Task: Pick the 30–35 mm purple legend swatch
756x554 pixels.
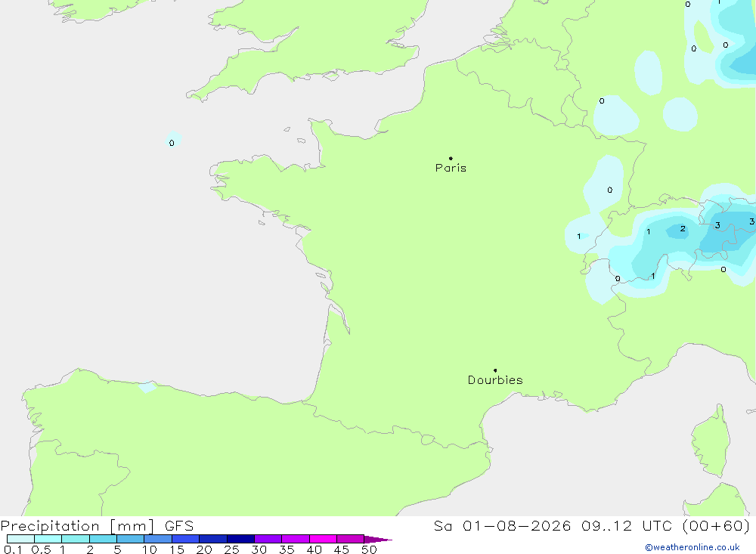Action: 268,539
